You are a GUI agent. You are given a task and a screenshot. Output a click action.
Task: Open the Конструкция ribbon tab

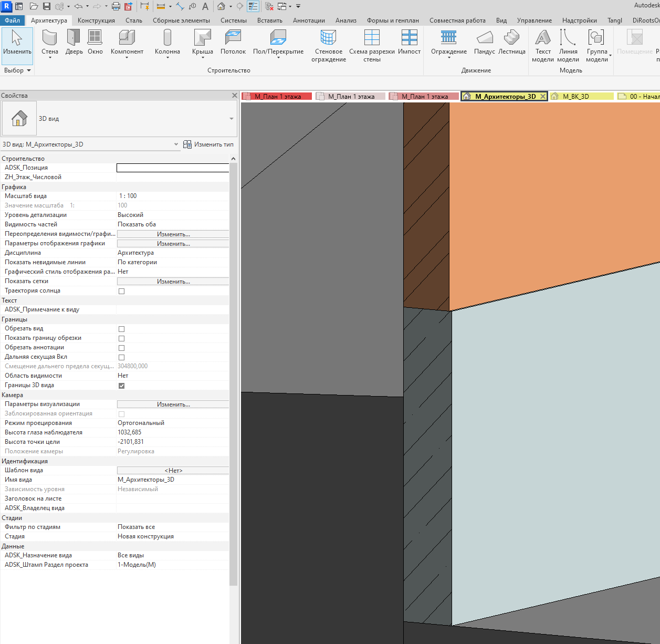[96, 20]
